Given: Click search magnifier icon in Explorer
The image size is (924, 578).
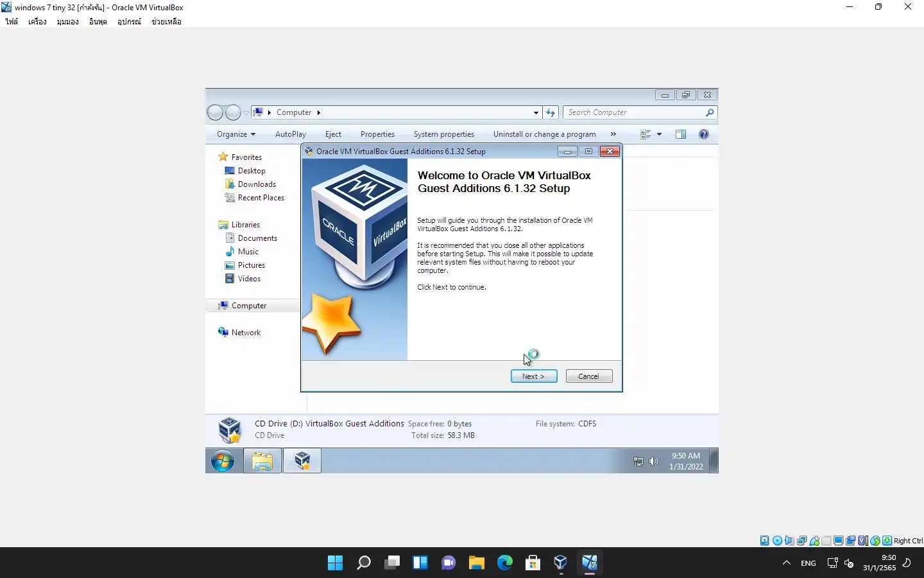Looking at the screenshot, I should 710,112.
